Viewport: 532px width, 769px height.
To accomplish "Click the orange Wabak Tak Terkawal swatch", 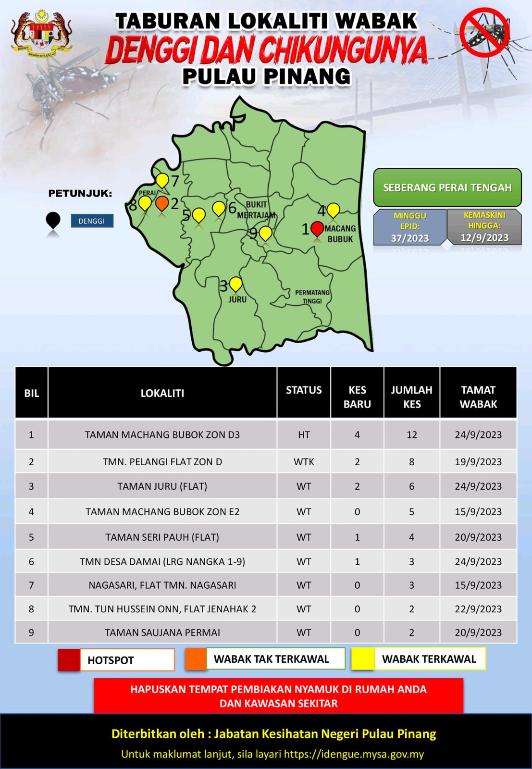I will [x=196, y=659].
